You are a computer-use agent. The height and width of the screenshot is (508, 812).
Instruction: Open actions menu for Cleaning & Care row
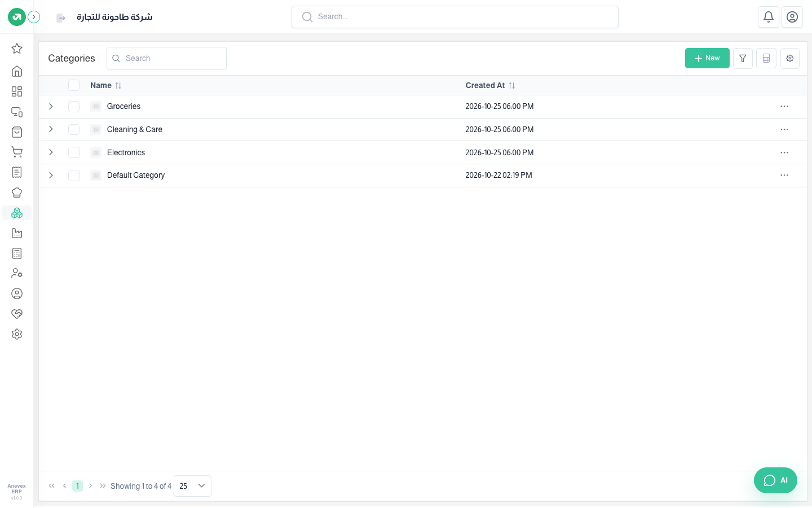click(784, 130)
